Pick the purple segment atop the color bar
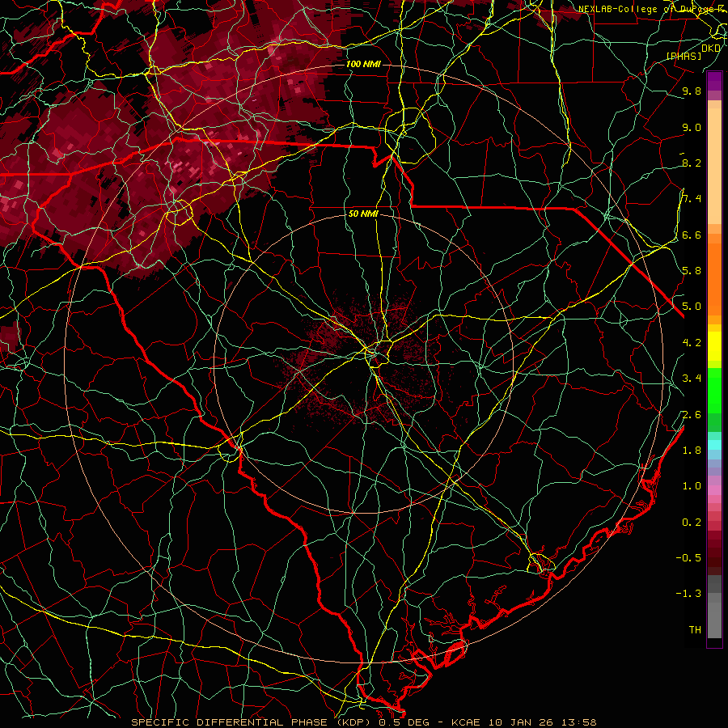 tap(714, 82)
